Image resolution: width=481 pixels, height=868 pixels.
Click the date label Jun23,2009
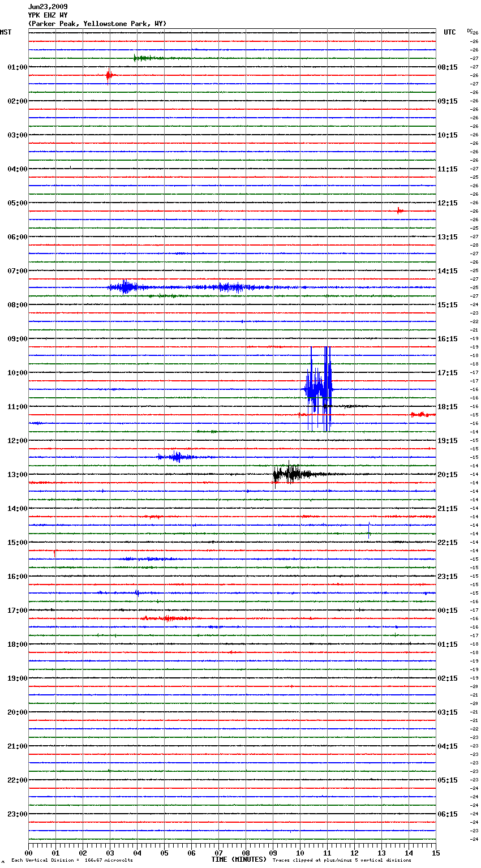tap(48, 7)
